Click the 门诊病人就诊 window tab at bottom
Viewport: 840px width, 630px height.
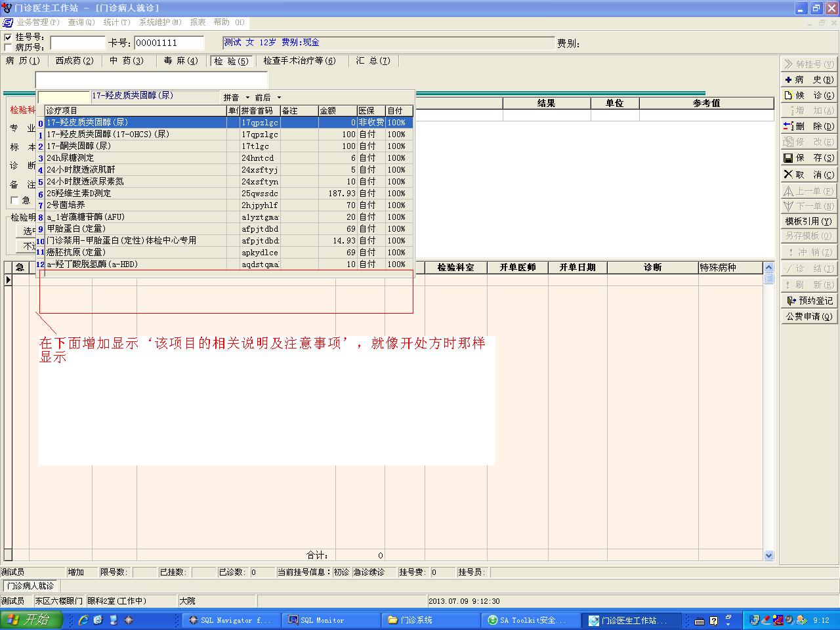click(30, 585)
